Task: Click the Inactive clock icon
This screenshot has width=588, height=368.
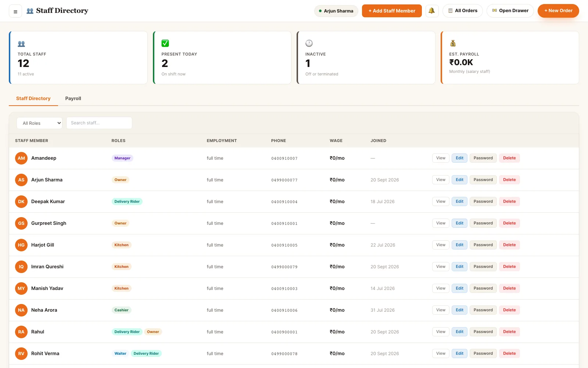Action: pos(309,43)
